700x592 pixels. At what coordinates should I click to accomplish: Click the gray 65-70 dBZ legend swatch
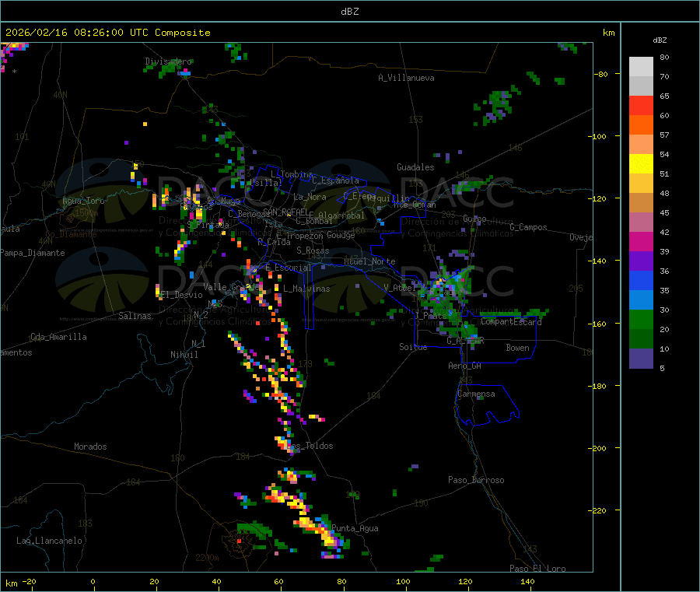(x=641, y=86)
